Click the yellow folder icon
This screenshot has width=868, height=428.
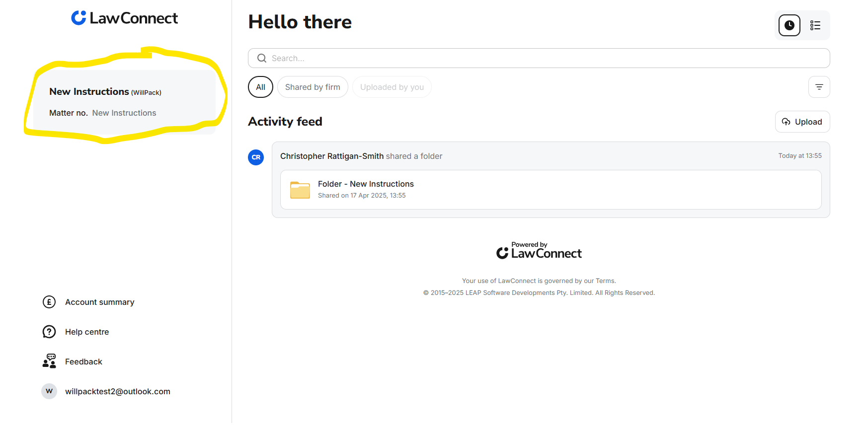(300, 190)
